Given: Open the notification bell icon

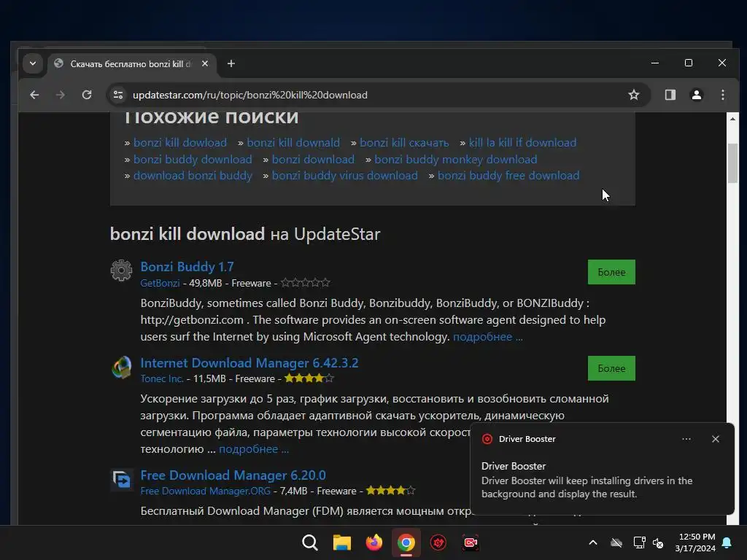Looking at the screenshot, I should click(x=727, y=542).
